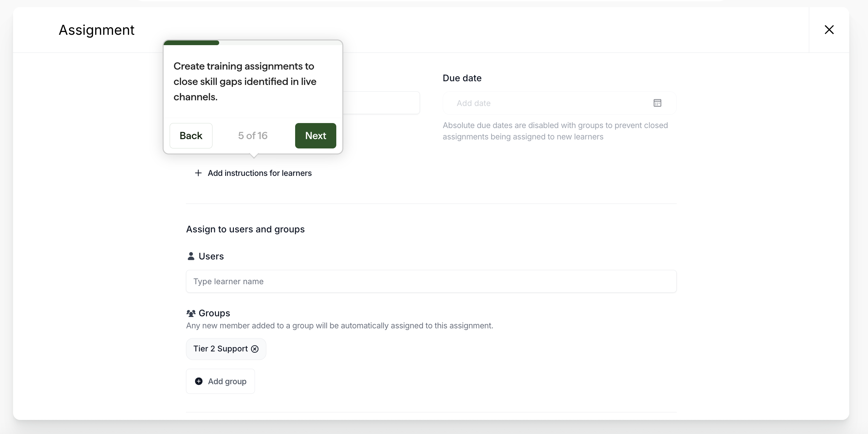This screenshot has width=868, height=434.
Task: Click the Add group button label
Action: [x=227, y=381]
